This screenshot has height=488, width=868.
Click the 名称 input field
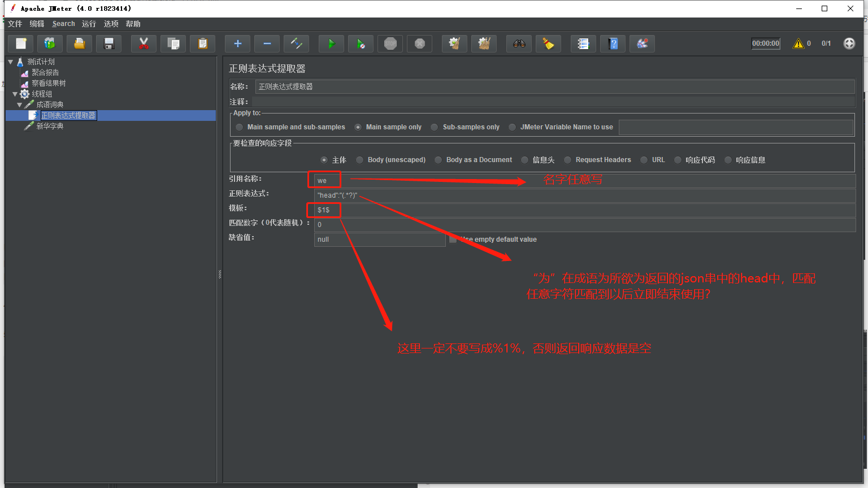(555, 86)
